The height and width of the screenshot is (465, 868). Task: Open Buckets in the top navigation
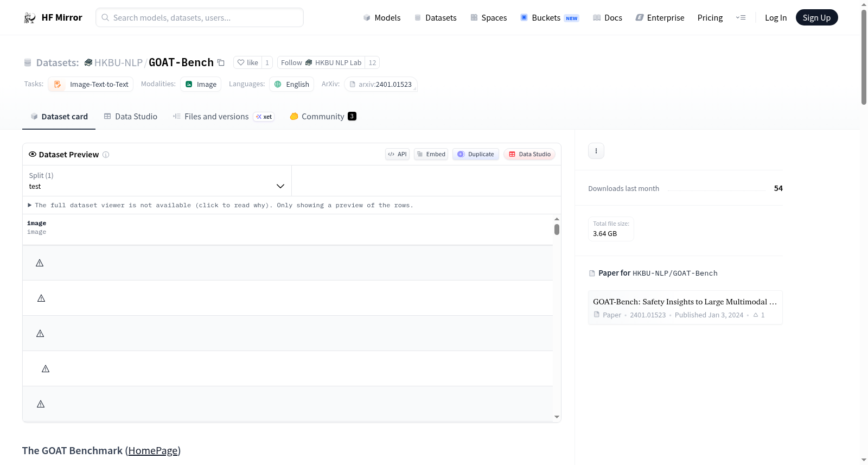pos(550,17)
